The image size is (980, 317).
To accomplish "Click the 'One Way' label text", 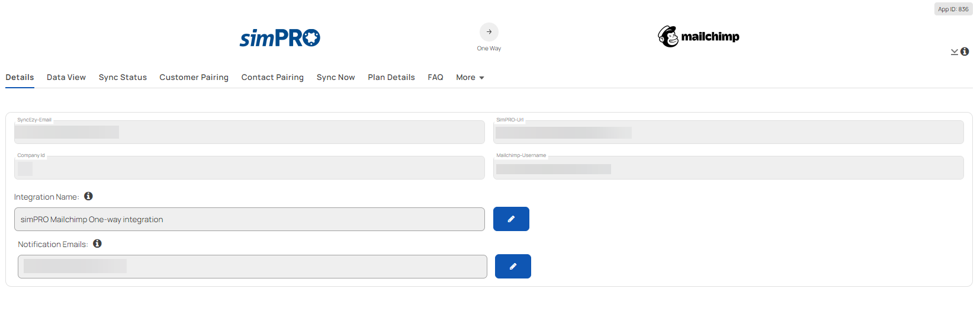I will click(x=489, y=49).
